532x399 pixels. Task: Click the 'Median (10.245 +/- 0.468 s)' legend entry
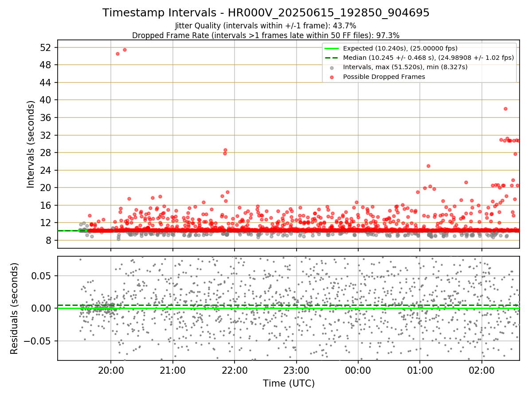pos(428,58)
